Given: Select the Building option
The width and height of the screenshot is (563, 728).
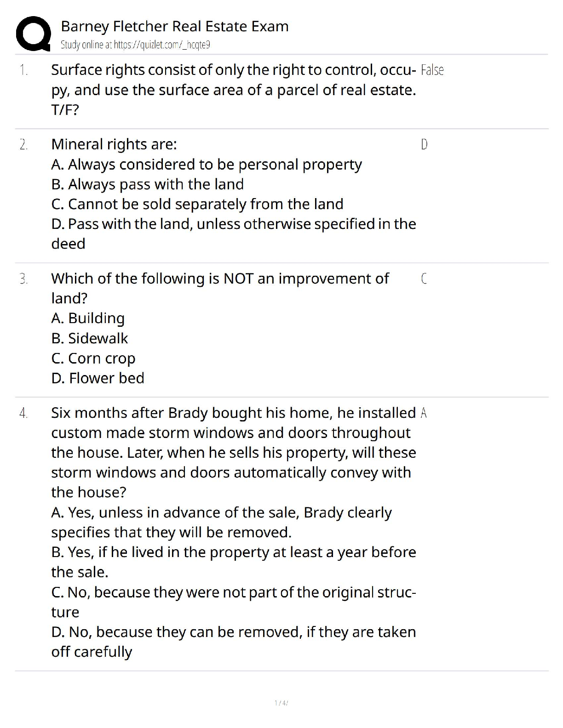Looking at the screenshot, I should pos(88,318).
